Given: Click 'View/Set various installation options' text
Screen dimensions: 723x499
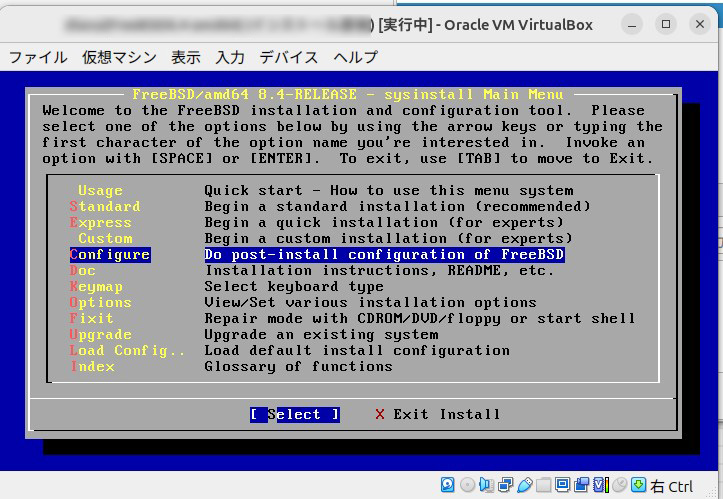Looking at the screenshot, I should tap(370, 302).
